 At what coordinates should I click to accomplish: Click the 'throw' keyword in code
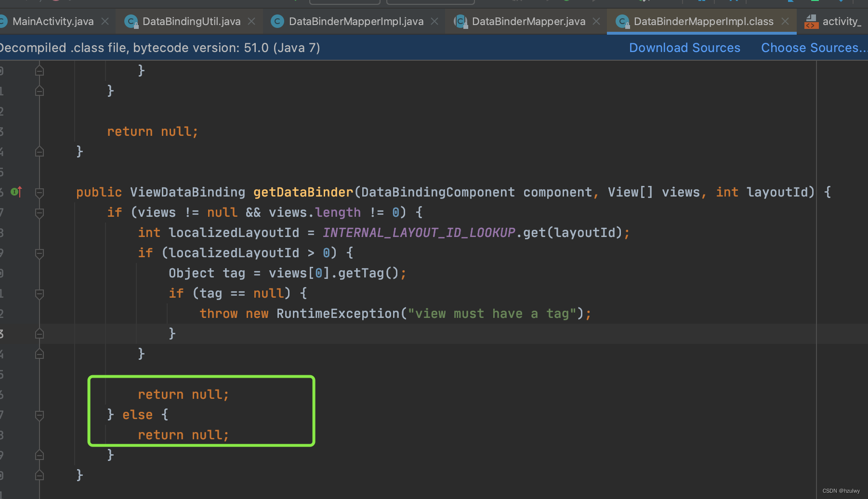[219, 314]
